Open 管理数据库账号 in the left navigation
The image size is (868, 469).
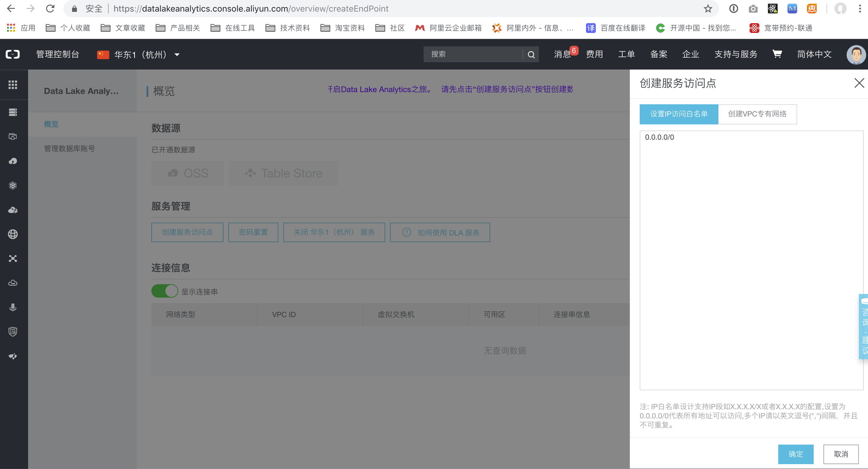coord(69,149)
